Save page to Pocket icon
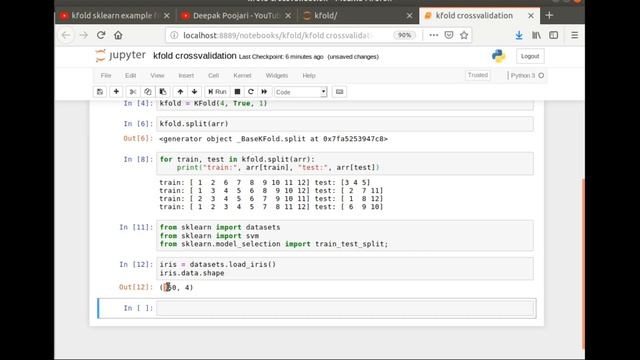This screenshot has width=640, height=360. click(x=449, y=36)
